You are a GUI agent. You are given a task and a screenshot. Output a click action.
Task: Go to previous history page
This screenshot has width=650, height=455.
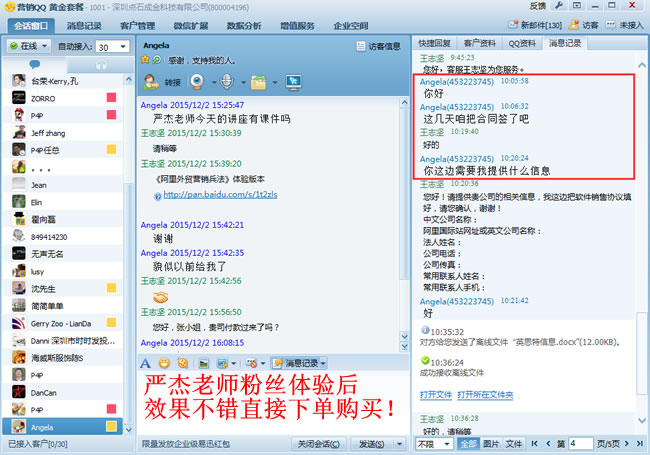(548, 444)
